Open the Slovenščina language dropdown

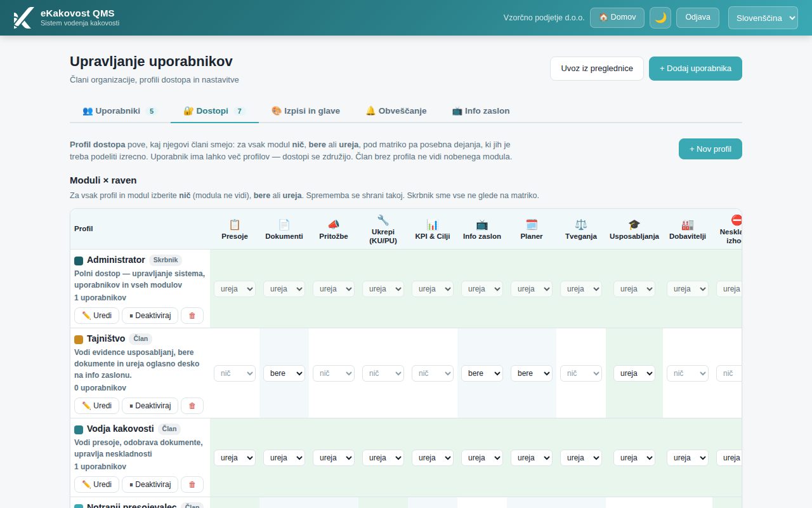click(x=763, y=18)
